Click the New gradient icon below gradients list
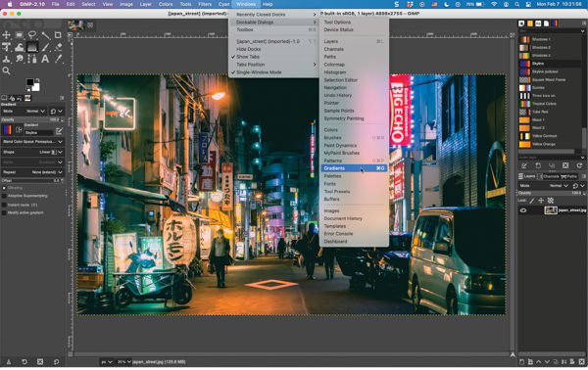This screenshot has width=588, height=370. click(538, 165)
